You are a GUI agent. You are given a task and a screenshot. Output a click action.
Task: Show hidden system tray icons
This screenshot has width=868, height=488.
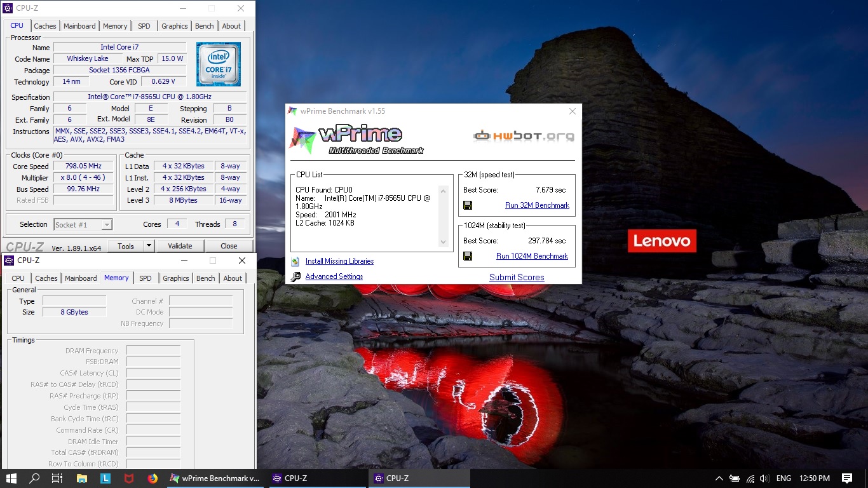(x=719, y=478)
